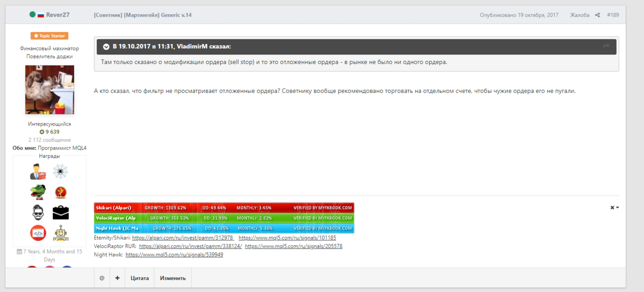Jump to the quoted post via arrow icon
This screenshot has height=292, width=644.
click(x=607, y=46)
